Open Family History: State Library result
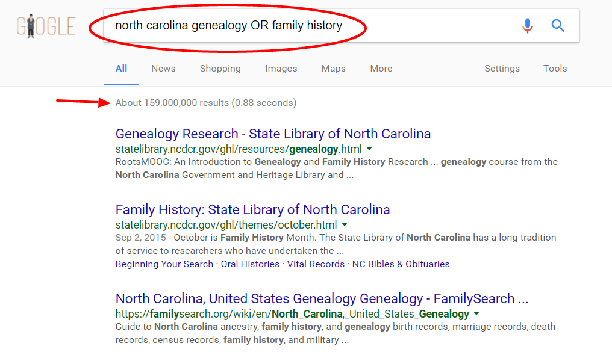612x364 pixels. (252, 209)
